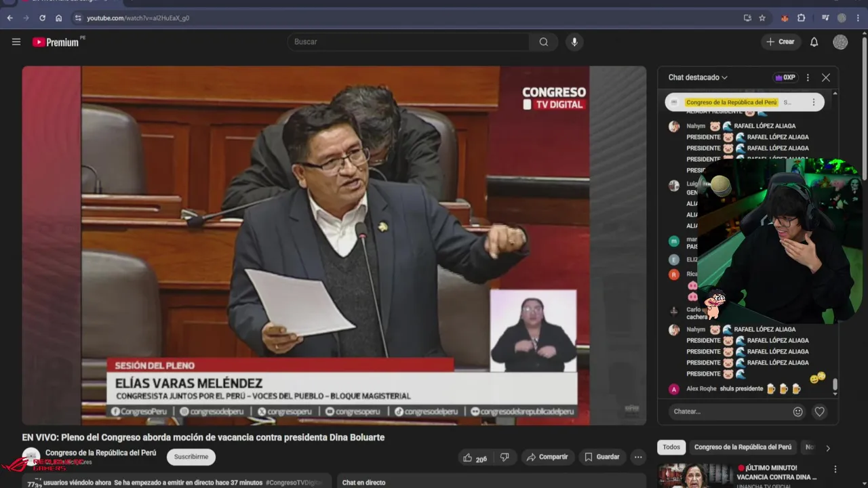Select Congreso de la República del Perú chip
868x488 pixels.
(x=743, y=447)
